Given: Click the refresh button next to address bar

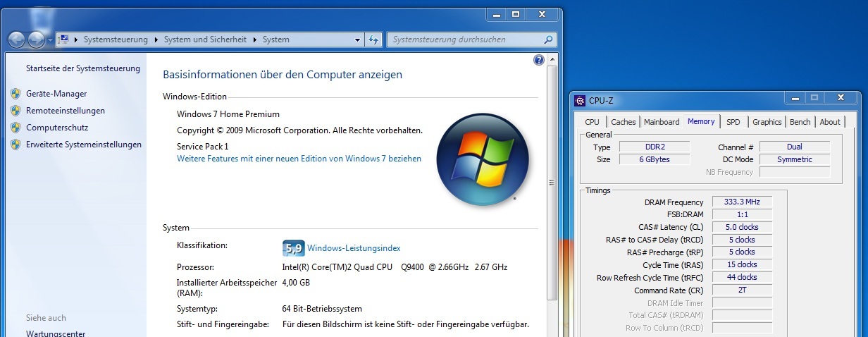Looking at the screenshot, I should tap(373, 39).
